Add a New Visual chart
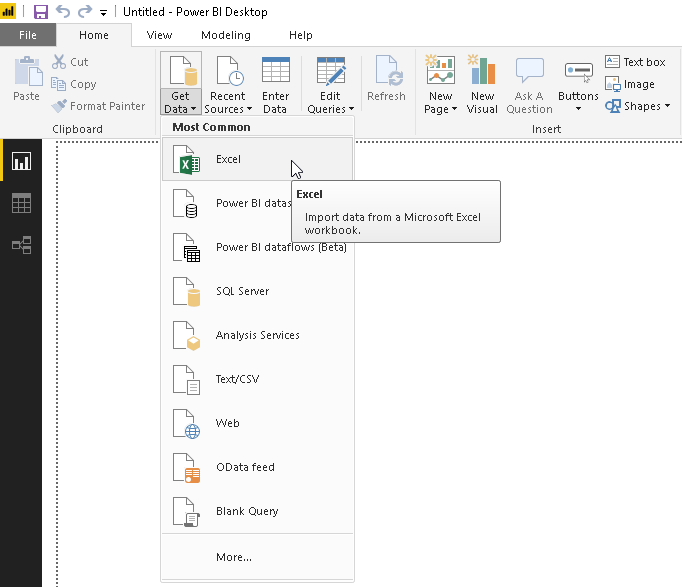The image size is (682, 587). point(482,85)
